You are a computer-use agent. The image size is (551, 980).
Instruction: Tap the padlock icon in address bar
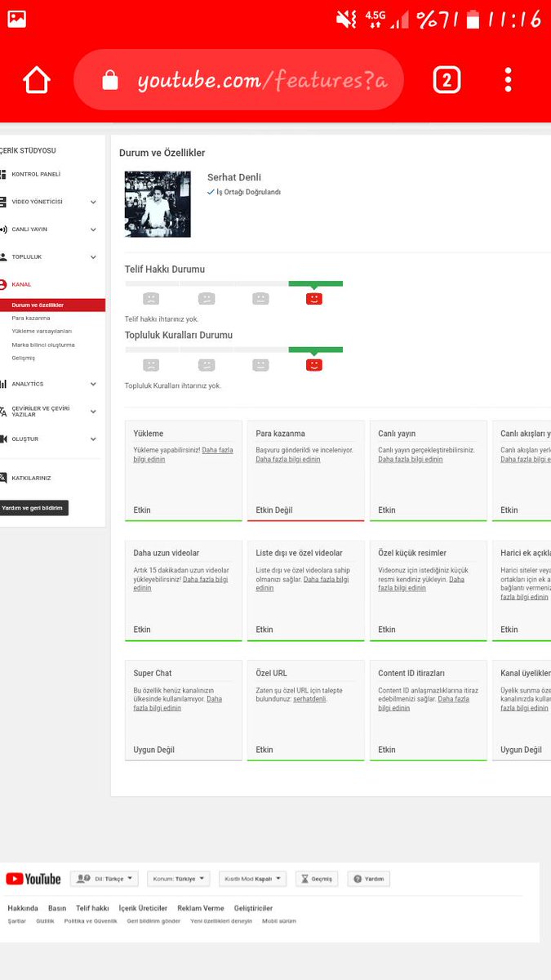pos(110,80)
